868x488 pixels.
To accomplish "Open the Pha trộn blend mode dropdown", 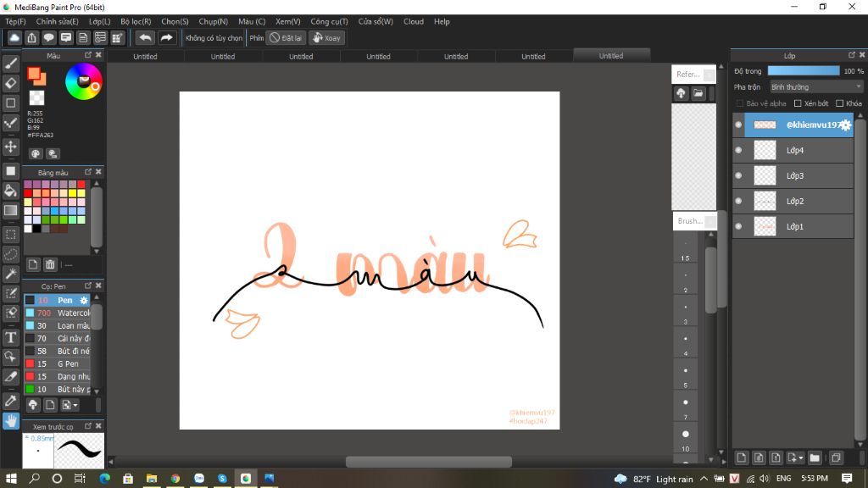I will click(x=816, y=87).
